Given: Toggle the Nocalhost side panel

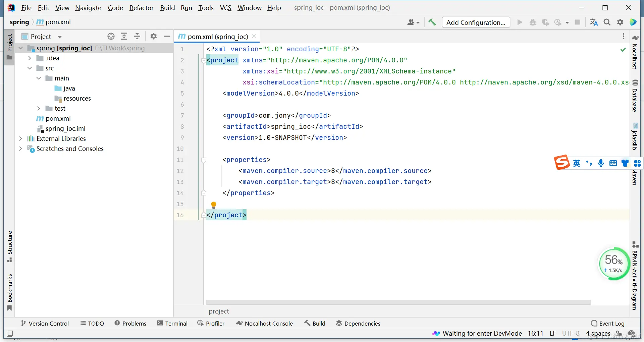Looking at the screenshot, I should tap(635, 52).
